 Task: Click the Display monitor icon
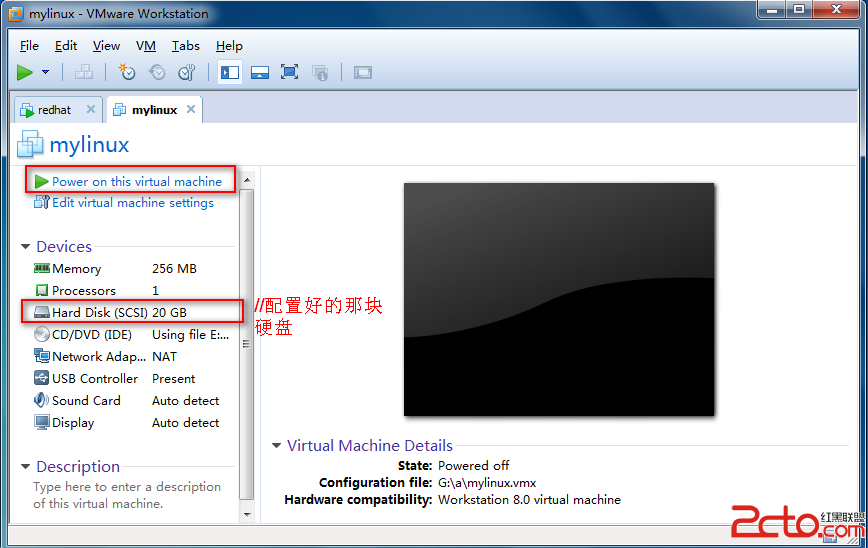(42, 422)
